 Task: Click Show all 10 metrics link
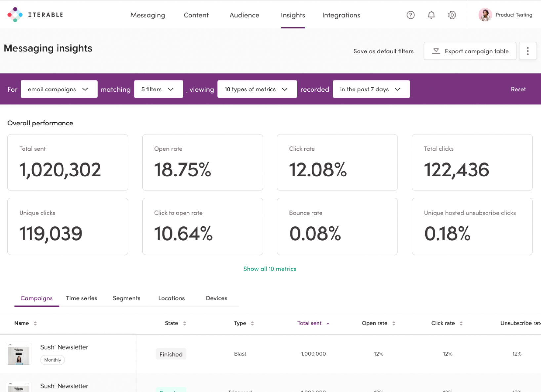pos(270,269)
